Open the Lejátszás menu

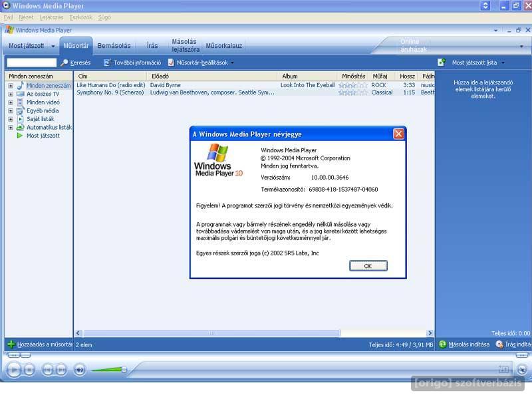[51, 17]
